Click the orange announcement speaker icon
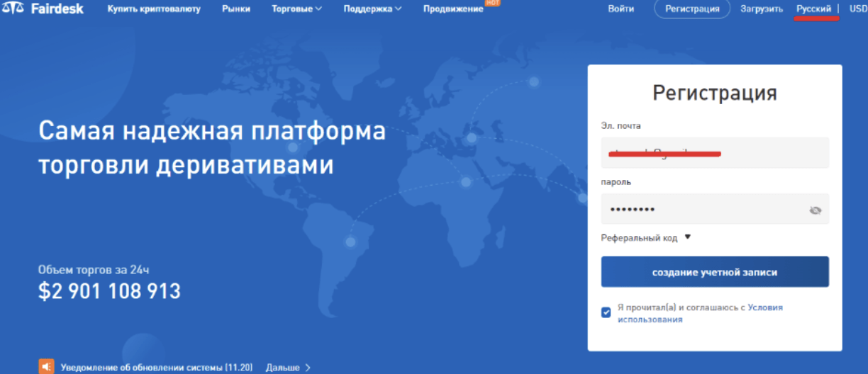The width and height of the screenshot is (868, 374). pyautogui.click(x=46, y=367)
